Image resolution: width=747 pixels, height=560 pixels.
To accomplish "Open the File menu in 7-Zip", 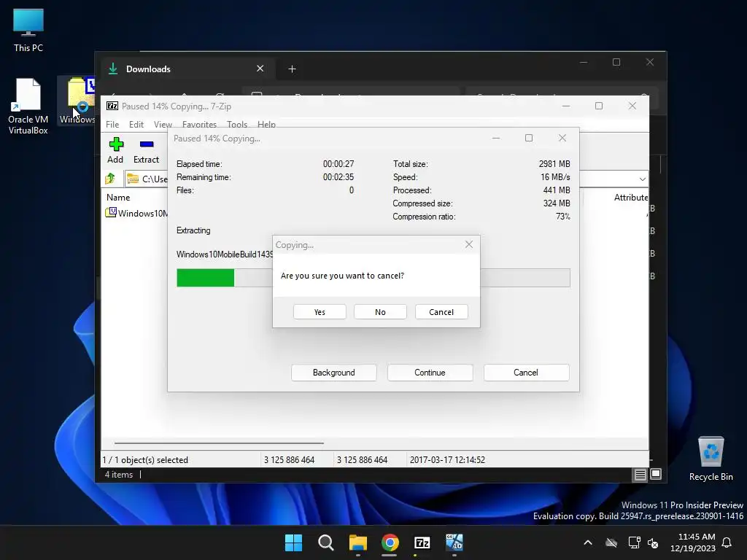I will pyautogui.click(x=112, y=124).
